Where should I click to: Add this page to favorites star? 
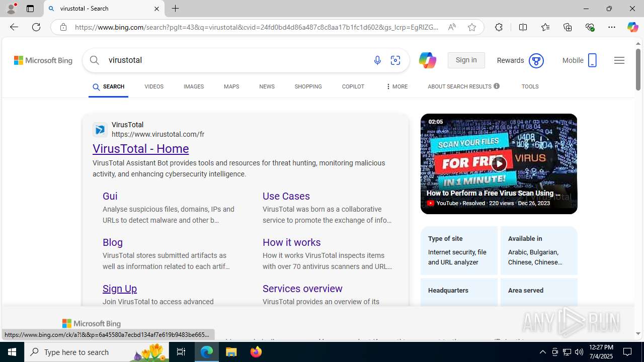pyautogui.click(x=472, y=27)
